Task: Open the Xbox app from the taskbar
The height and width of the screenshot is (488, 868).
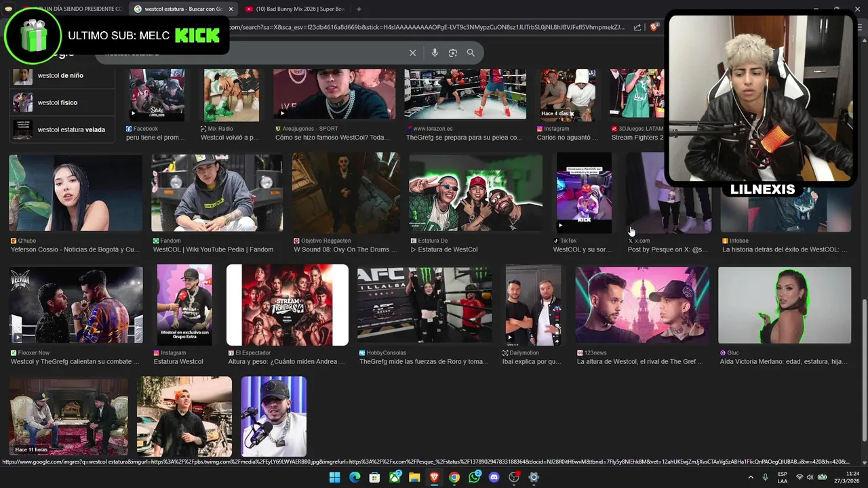Action: pyautogui.click(x=395, y=477)
